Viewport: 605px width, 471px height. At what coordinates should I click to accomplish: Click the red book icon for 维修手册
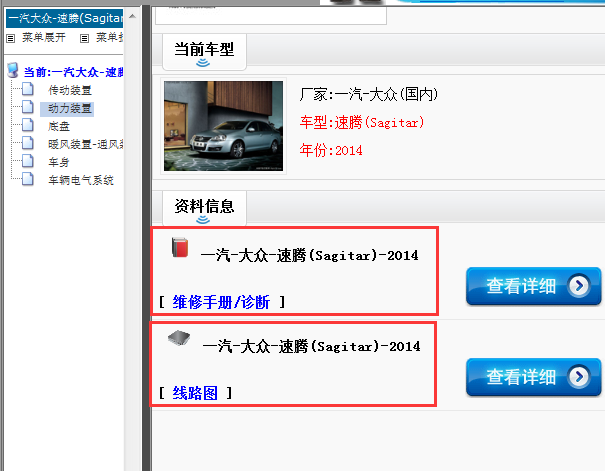point(180,247)
